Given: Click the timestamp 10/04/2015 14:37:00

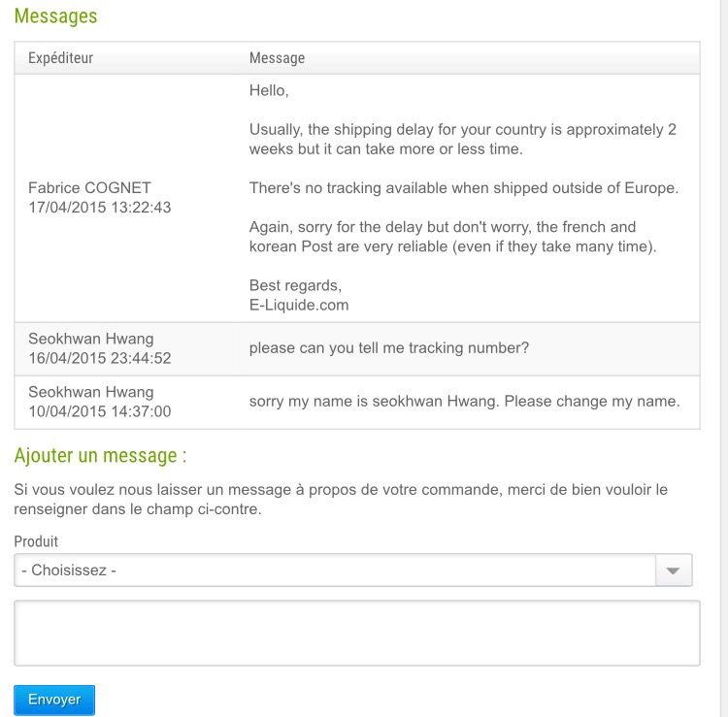Looking at the screenshot, I should pyautogui.click(x=99, y=411).
